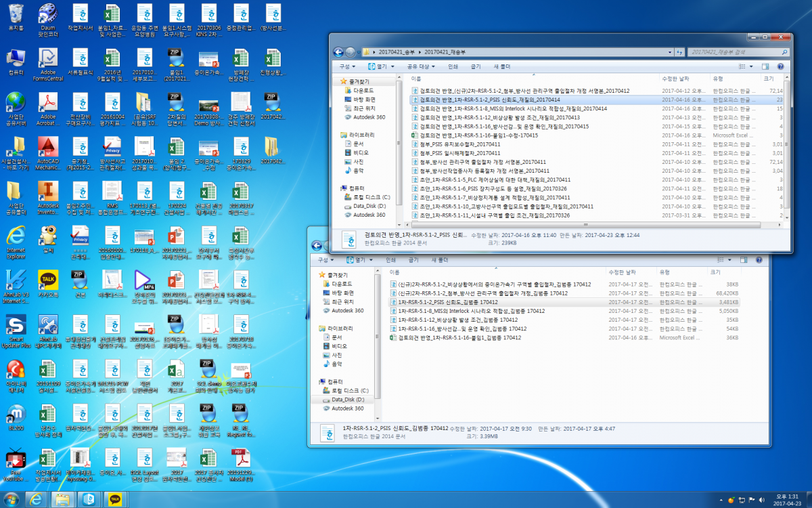The image size is (812, 508).
Task: Open Autodesk Inventor desktop shortcut
Action: click(x=47, y=199)
